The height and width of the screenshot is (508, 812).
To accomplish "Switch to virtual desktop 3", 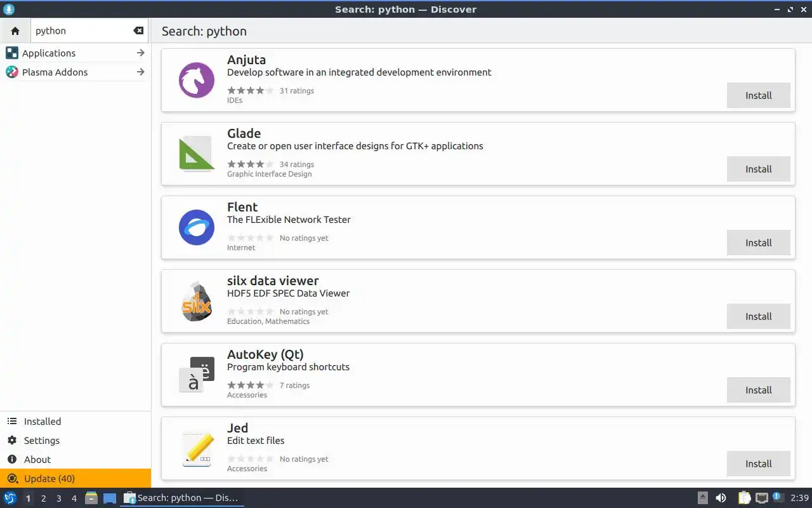I will click(58, 498).
